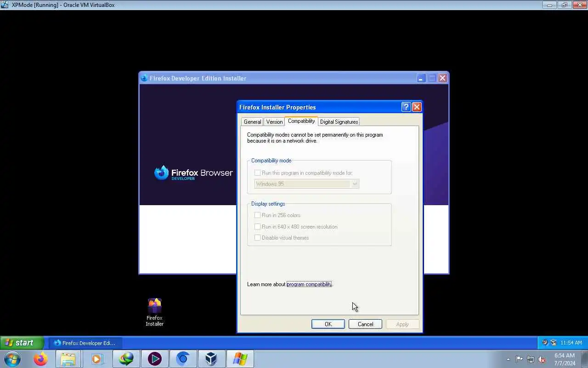The height and width of the screenshot is (368, 588).
Task: Show hidden system tray icons arrow
Action: pyautogui.click(x=508, y=359)
